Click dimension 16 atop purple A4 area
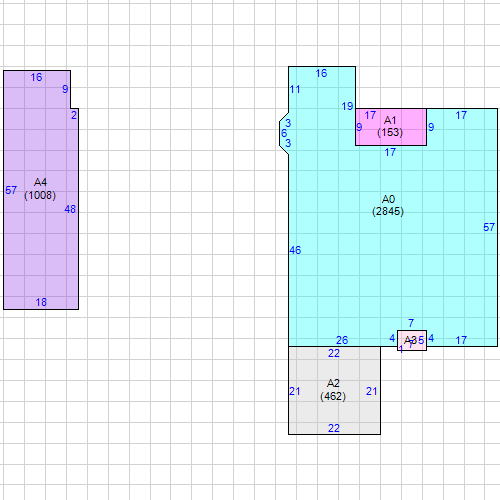 36,77
